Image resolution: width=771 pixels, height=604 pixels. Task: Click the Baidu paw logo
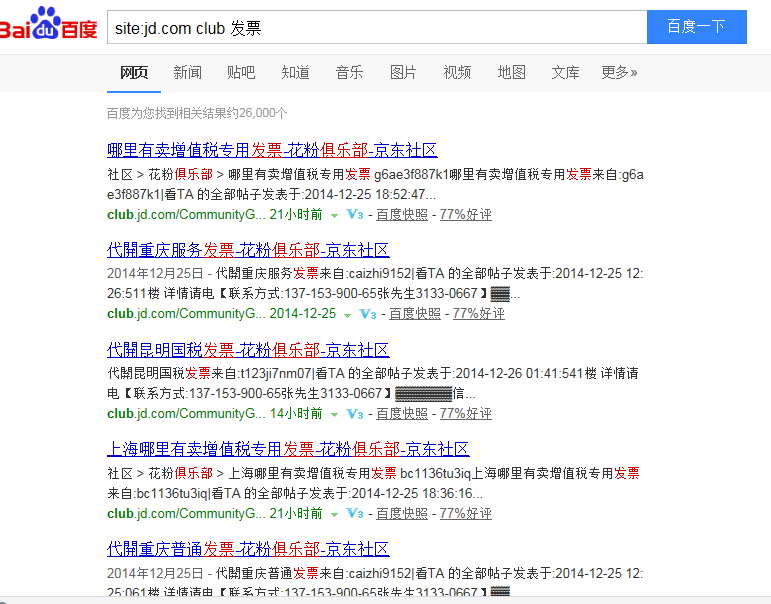[48, 23]
